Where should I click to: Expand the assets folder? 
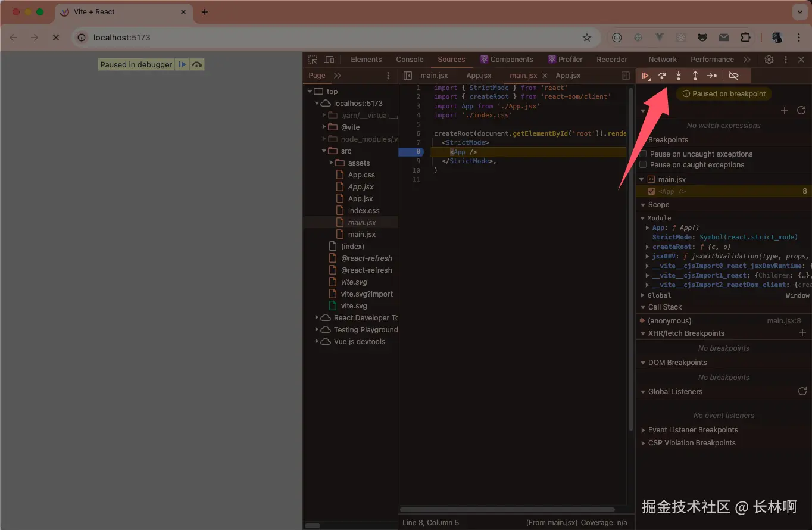coord(332,163)
